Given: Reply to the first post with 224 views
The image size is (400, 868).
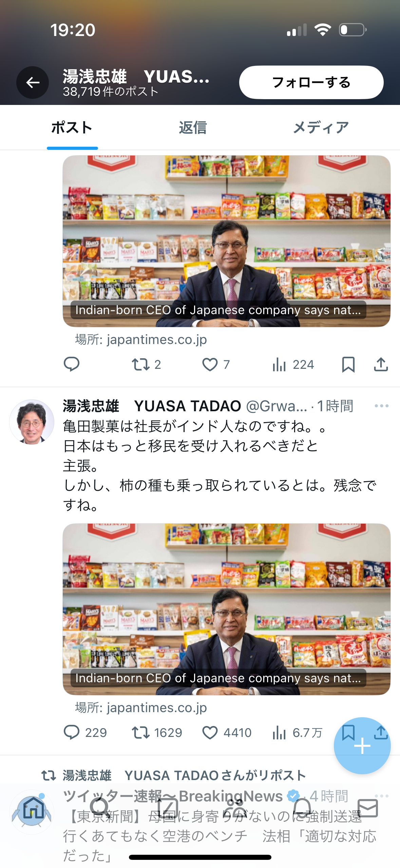Looking at the screenshot, I should click(x=72, y=364).
